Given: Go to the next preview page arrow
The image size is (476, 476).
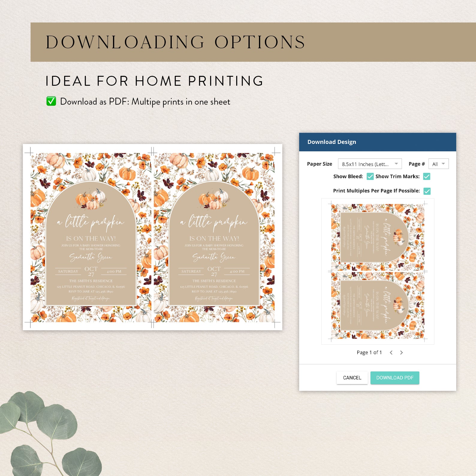Looking at the screenshot, I should point(401,353).
